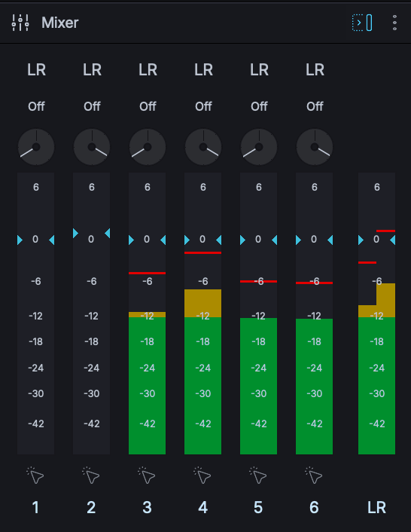Open the LR output routing for channel 6

(315, 70)
